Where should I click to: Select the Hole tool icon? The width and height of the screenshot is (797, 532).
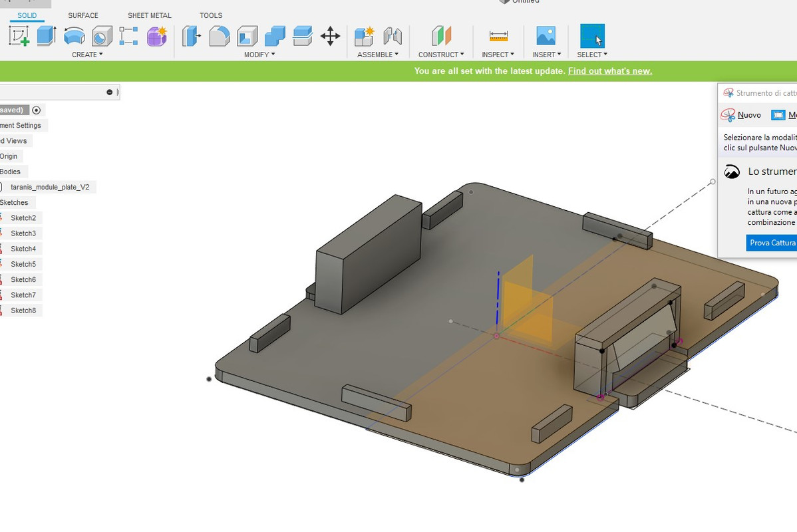click(x=102, y=36)
